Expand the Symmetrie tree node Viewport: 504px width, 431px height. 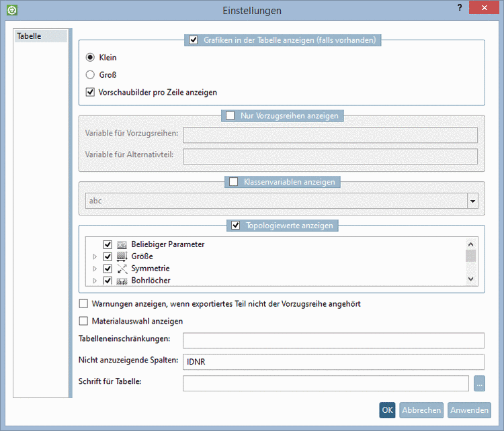[95, 269]
